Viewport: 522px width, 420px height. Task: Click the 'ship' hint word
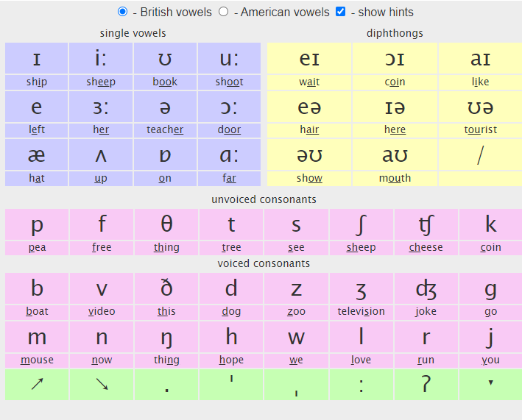point(37,82)
